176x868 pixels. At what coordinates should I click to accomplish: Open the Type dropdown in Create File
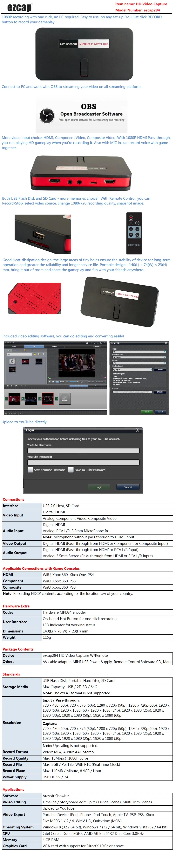tap(139, 352)
